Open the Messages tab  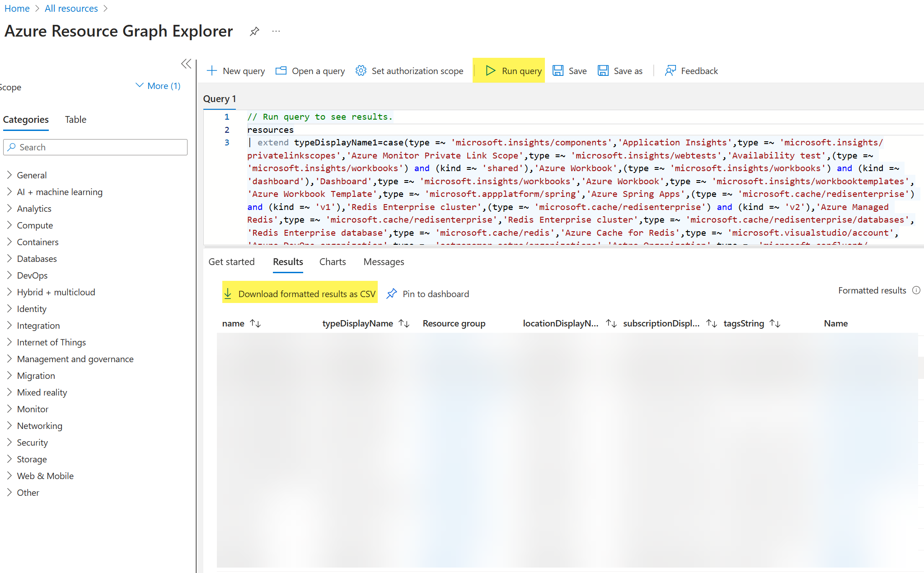(384, 262)
